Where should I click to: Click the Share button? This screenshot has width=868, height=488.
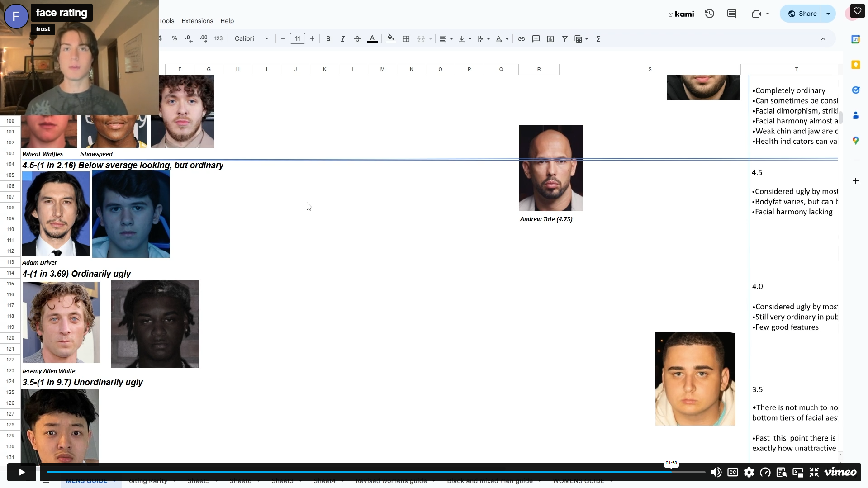(x=802, y=14)
